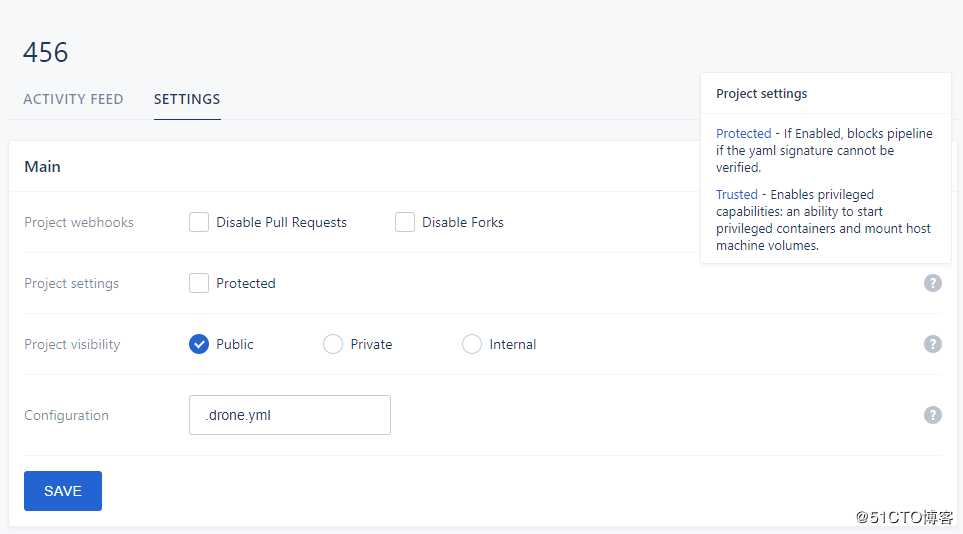Viewport: 963px width, 534px height.
Task: Click the Project visibility row label
Action: point(72,345)
